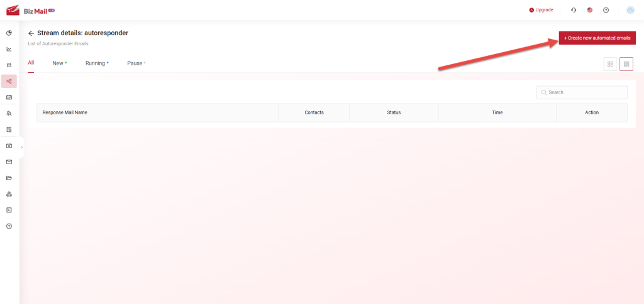Open the Pause tab
Image resolution: width=644 pixels, height=304 pixels.
[x=135, y=63]
